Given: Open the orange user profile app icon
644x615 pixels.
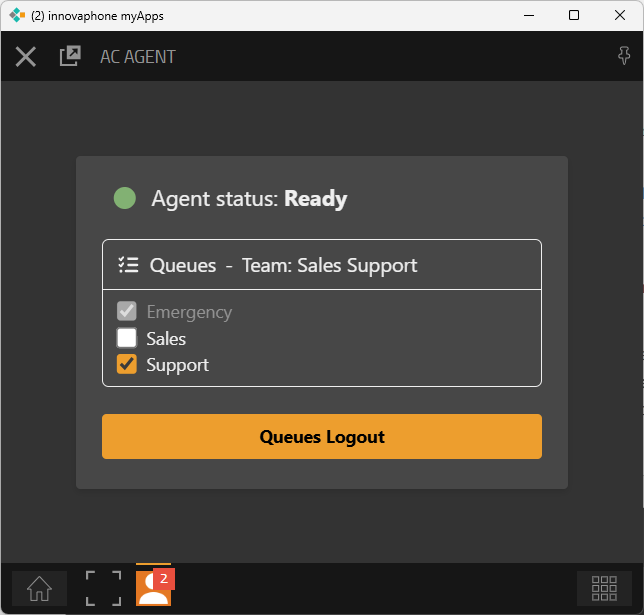Looking at the screenshot, I should click(152, 589).
